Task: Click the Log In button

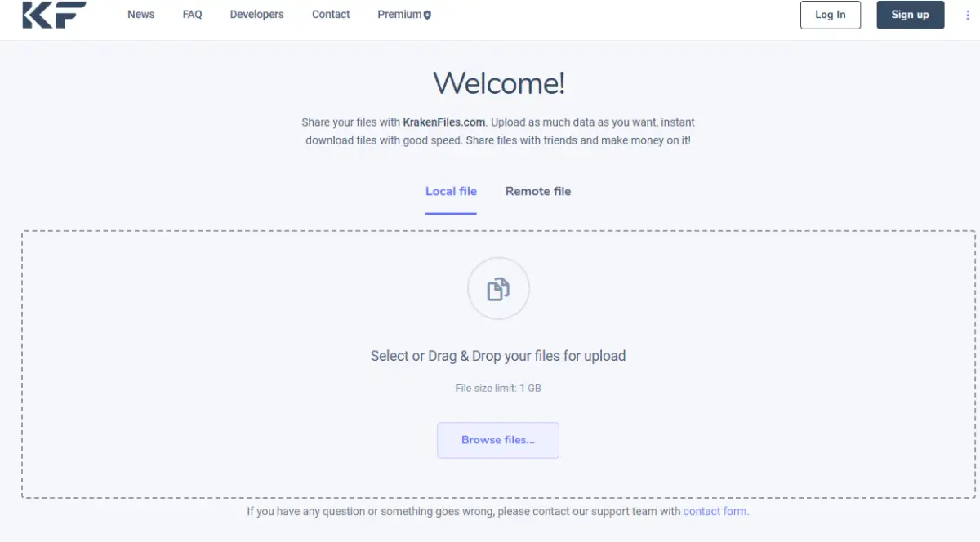Action: [831, 15]
